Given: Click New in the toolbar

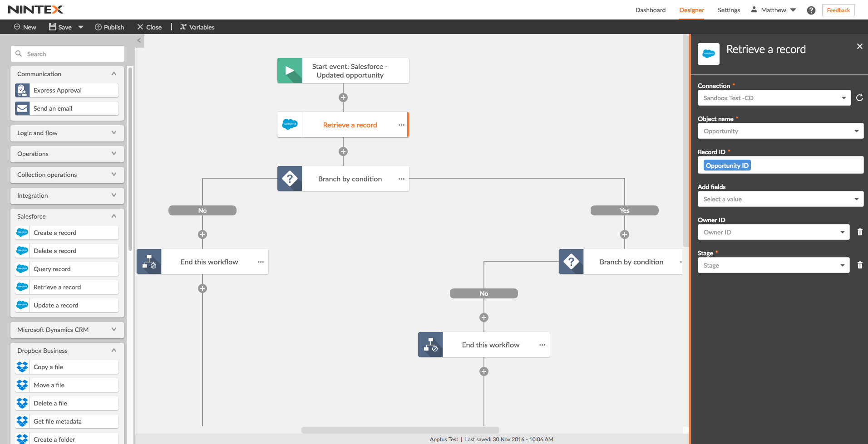Looking at the screenshot, I should click(x=25, y=27).
